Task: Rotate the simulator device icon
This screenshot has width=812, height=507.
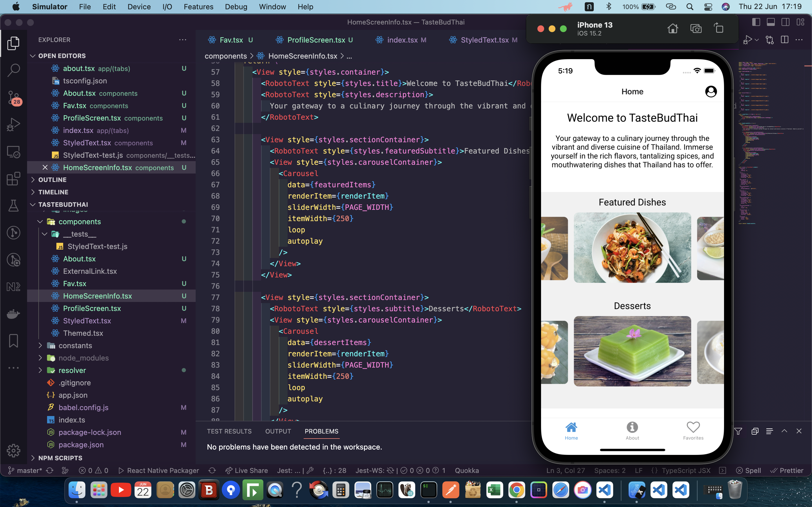Action: (718, 29)
